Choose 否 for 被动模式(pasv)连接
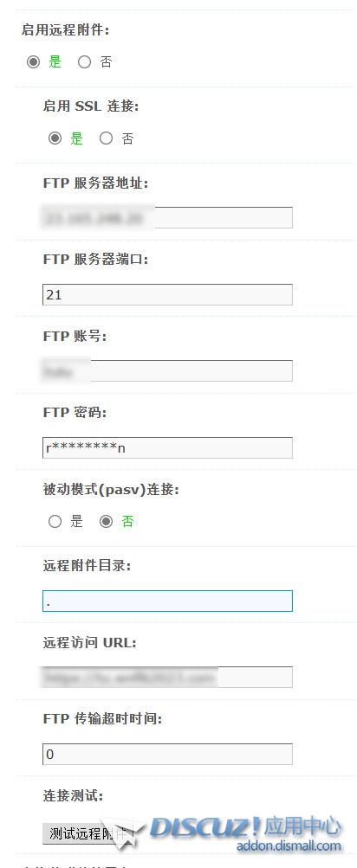The image size is (357, 868). pyautogui.click(x=106, y=522)
